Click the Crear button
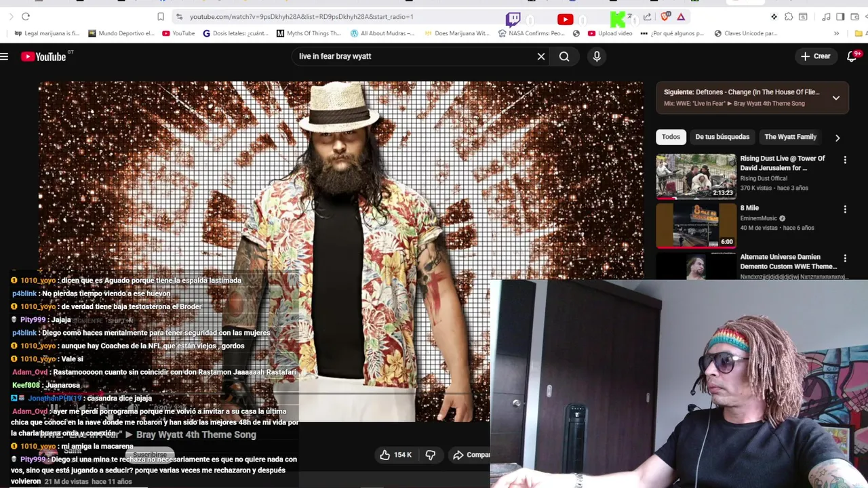 [815, 56]
